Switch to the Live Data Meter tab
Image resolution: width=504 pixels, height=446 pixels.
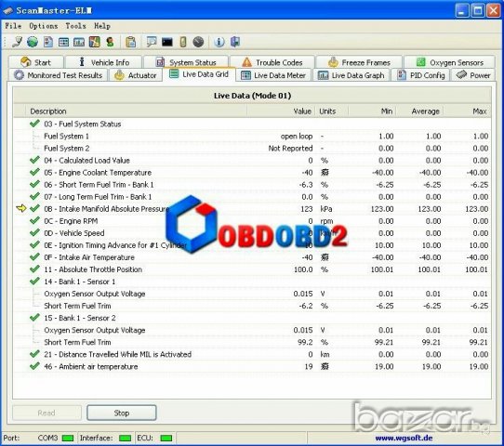pyautogui.click(x=273, y=75)
